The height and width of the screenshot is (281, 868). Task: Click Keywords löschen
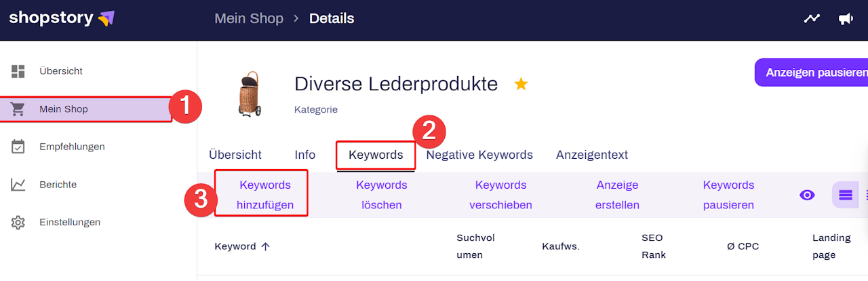(382, 195)
